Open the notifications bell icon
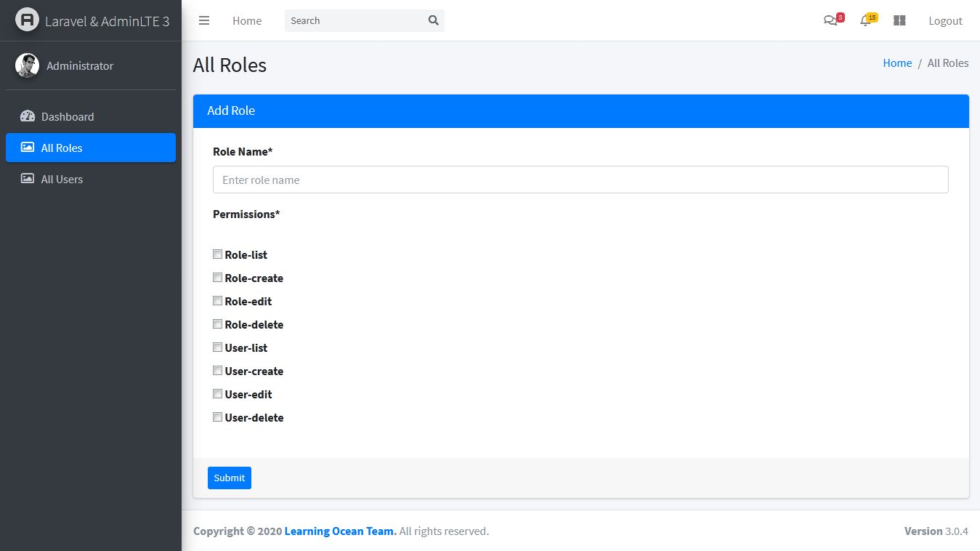 (x=865, y=20)
